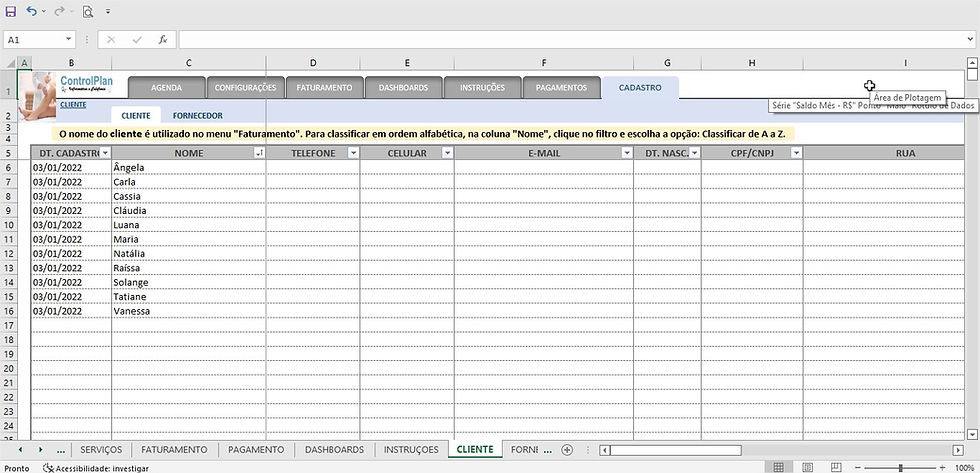
Task: Click the Undo arrow icon
Action: [x=31, y=11]
